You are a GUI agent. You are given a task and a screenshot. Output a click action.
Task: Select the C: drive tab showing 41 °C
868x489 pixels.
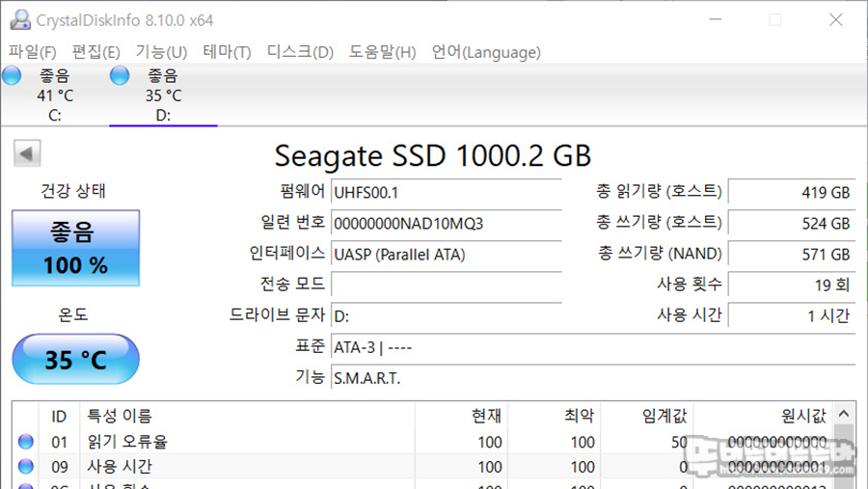click(x=55, y=95)
